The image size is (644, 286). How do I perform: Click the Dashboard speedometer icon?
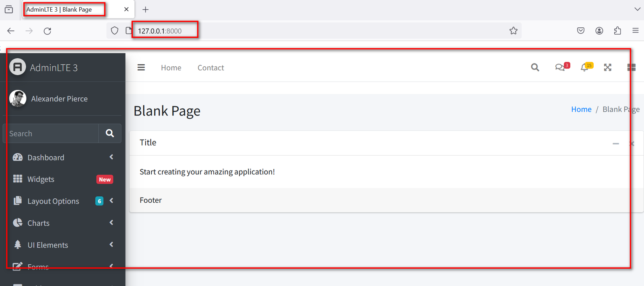(x=18, y=157)
